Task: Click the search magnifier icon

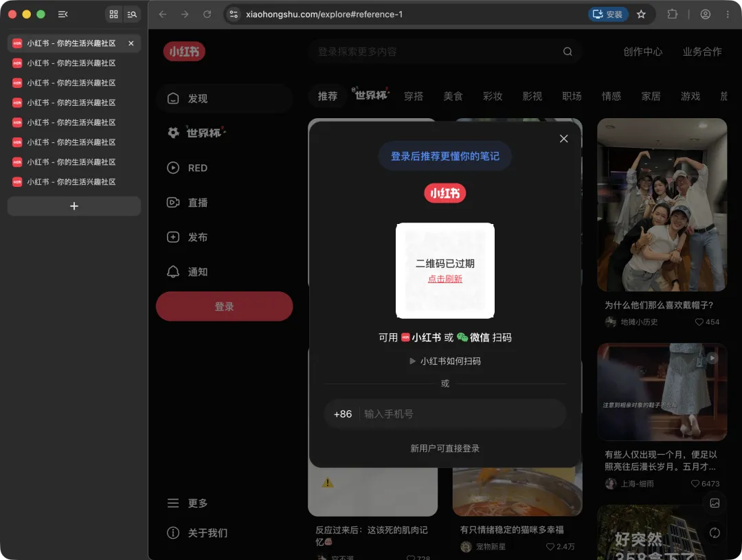Action: [567, 52]
